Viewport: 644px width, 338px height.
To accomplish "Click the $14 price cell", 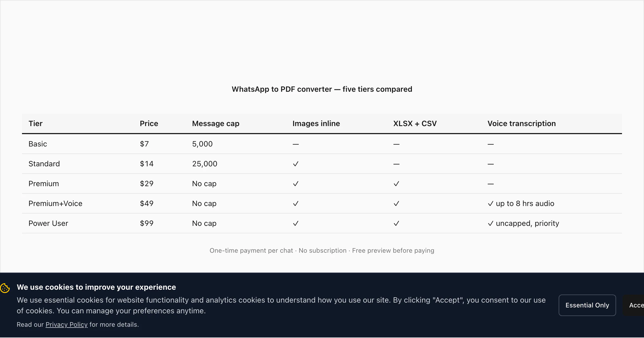I will (147, 164).
